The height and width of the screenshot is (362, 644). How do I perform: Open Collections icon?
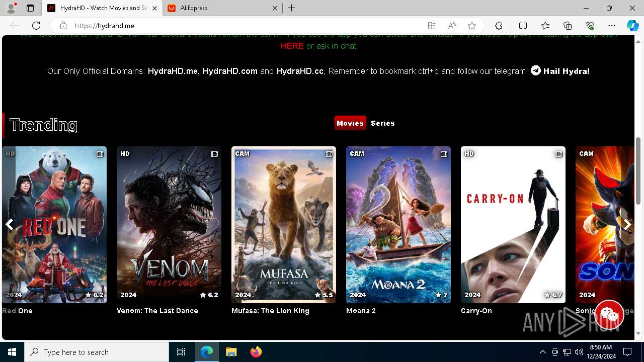(568, 26)
